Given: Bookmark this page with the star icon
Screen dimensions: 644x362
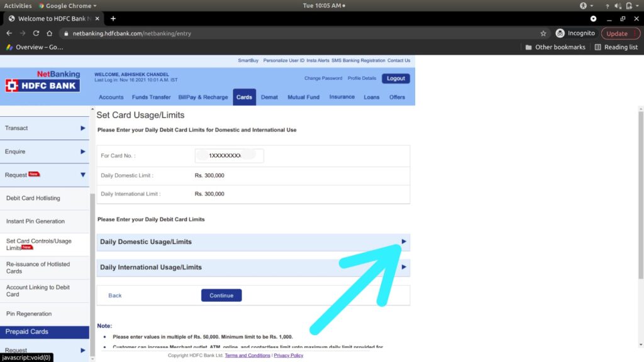Looking at the screenshot, I should (543, 33).
